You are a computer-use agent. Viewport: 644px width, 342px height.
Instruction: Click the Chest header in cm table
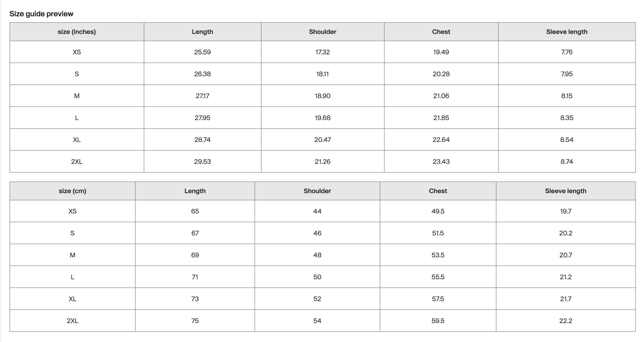coord(438,191)
